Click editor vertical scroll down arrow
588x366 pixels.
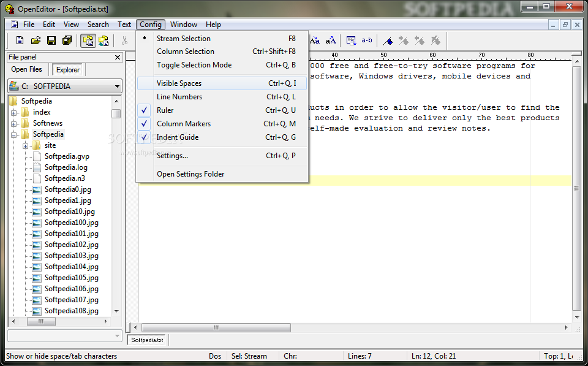(x=577, y=318)
